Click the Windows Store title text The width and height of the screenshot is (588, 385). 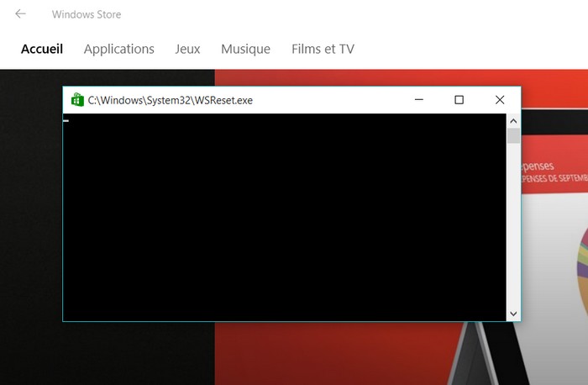[x=87, y=14]
